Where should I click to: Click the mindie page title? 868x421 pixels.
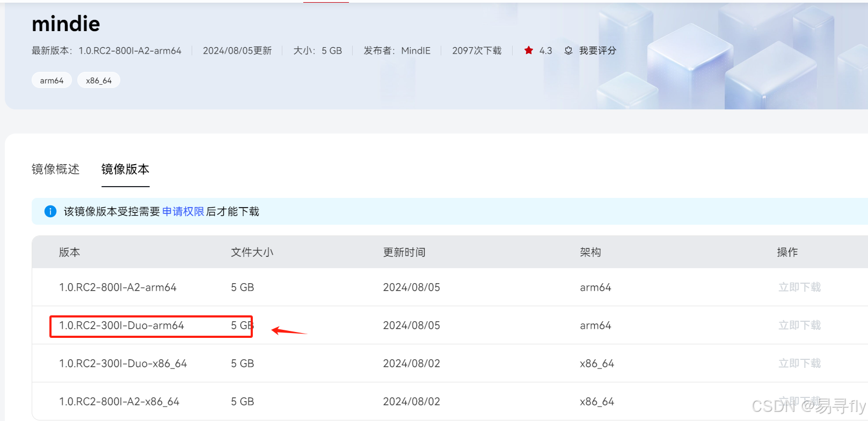click(x=65, y=24)
